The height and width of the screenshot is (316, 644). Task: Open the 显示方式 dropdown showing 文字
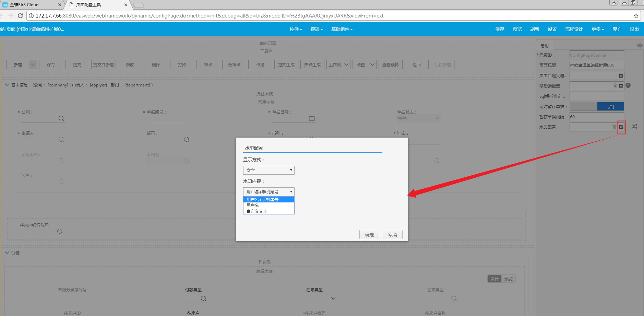(269, 170)
